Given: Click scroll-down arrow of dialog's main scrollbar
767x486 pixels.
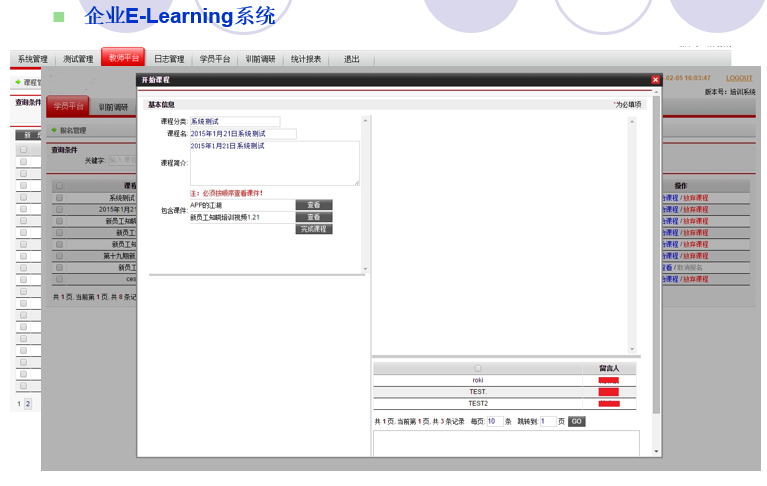Looking at the screenshot, I should click(656, 451).
